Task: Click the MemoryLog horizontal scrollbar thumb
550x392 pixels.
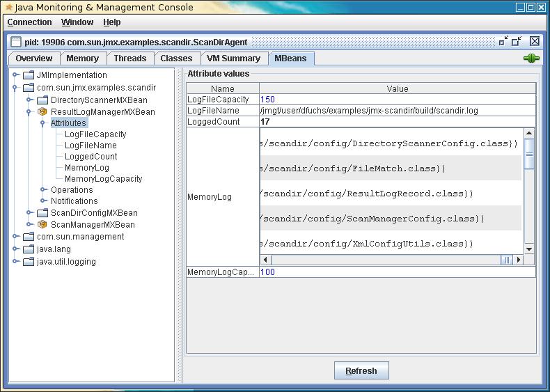Action: [x=508, y=260]
